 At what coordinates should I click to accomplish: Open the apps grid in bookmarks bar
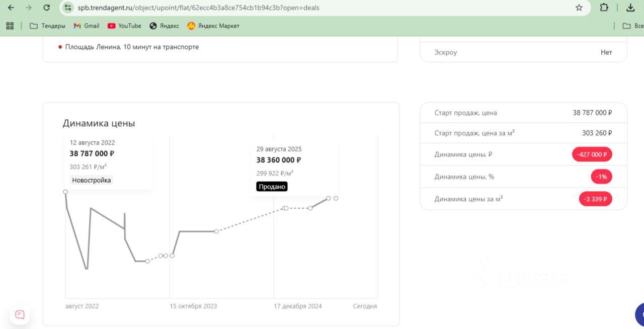coord(10,26)
